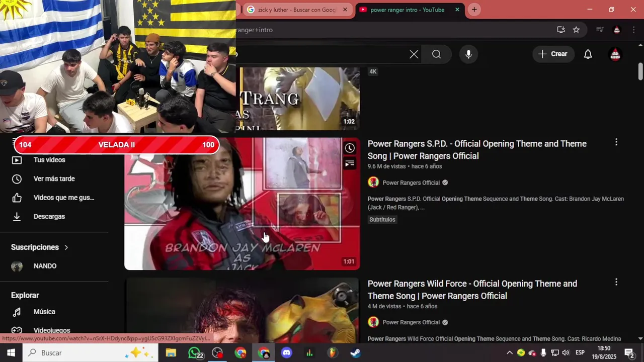Viewport: 644px width, 362px height.
Task: Expand the Suscripciones section arrow
Action: click(66, 247)
